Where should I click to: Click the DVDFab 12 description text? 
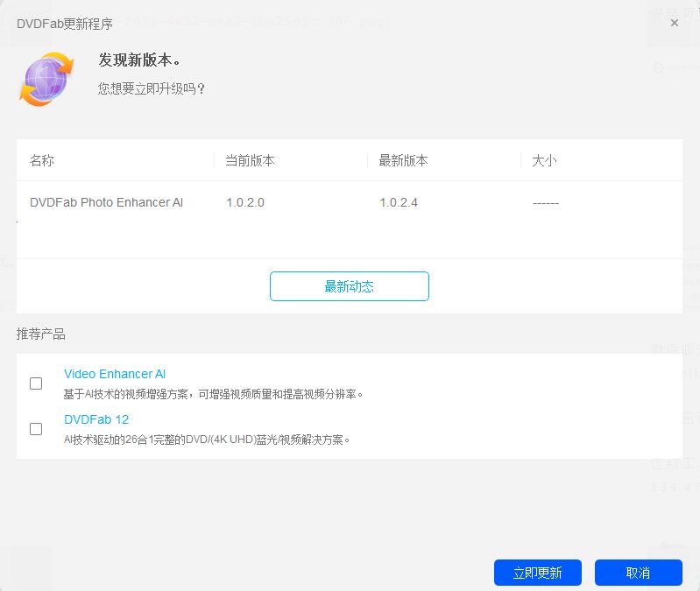[x=207, y=440]
